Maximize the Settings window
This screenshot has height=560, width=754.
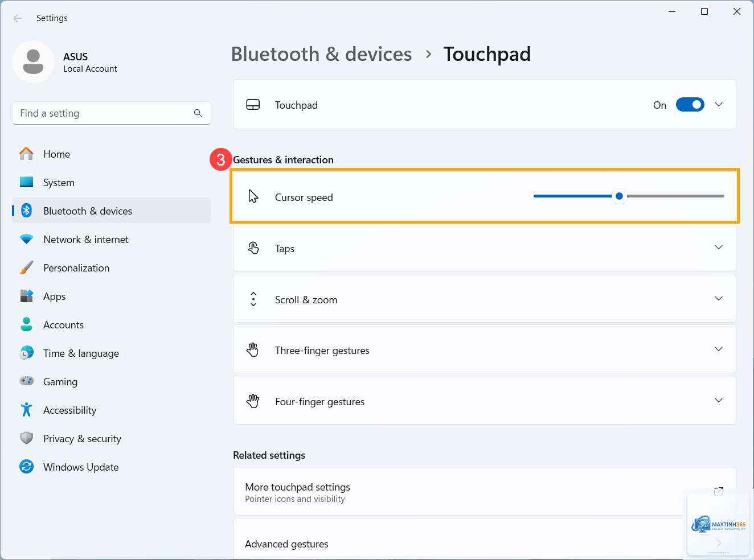coord(704,11)
